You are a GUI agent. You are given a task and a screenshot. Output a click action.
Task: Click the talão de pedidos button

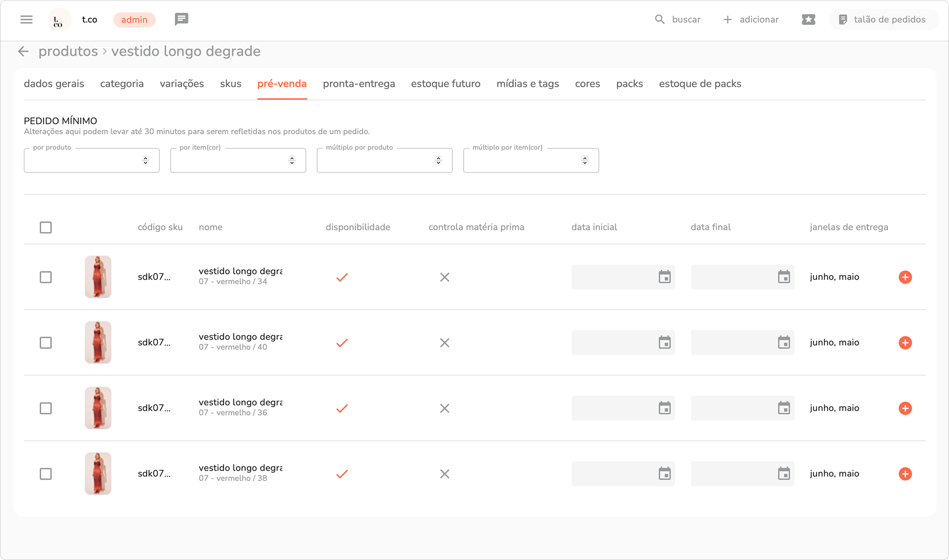tap(883, 19)
